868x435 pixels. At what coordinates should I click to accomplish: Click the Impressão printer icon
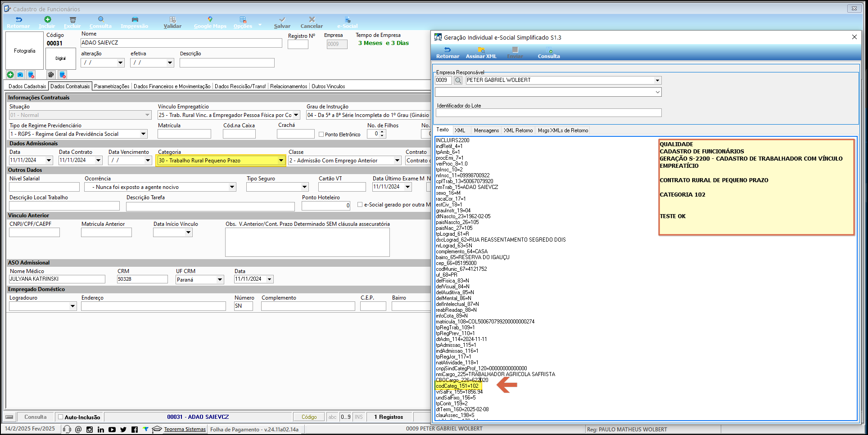pos(135,20)
